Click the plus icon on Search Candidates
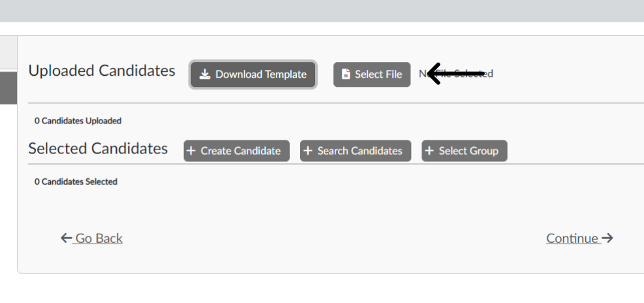The width and height of the screenshot is (644, 303). coord(308,151)
